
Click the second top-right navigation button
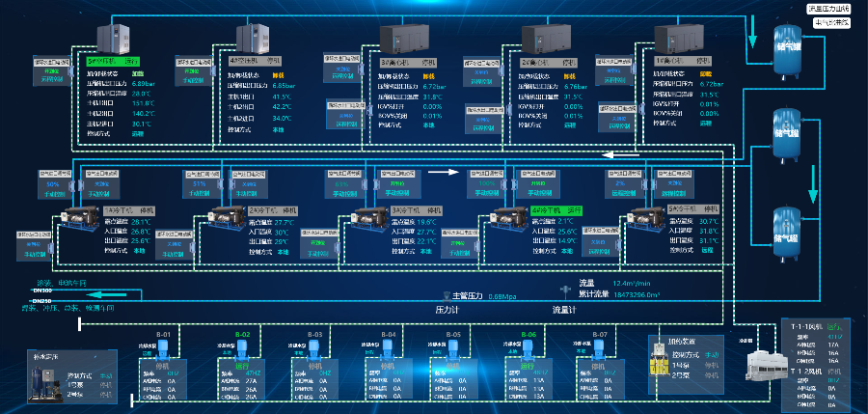coord(828,21)
